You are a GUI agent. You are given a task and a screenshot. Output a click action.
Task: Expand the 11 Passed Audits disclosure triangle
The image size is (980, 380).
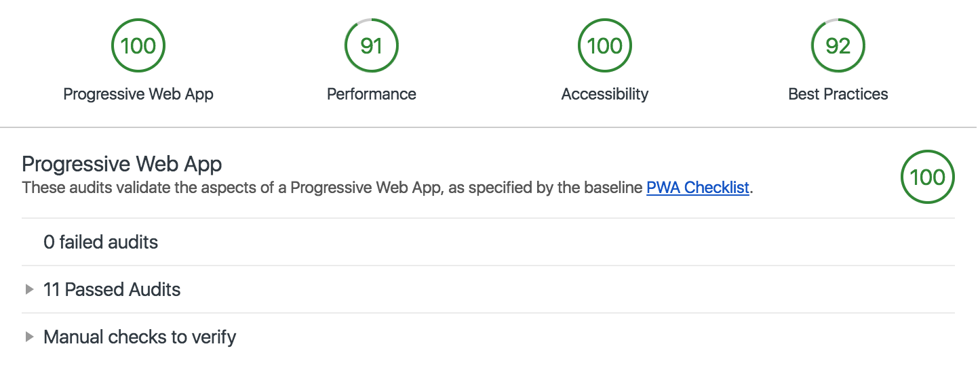pos(29,289)
